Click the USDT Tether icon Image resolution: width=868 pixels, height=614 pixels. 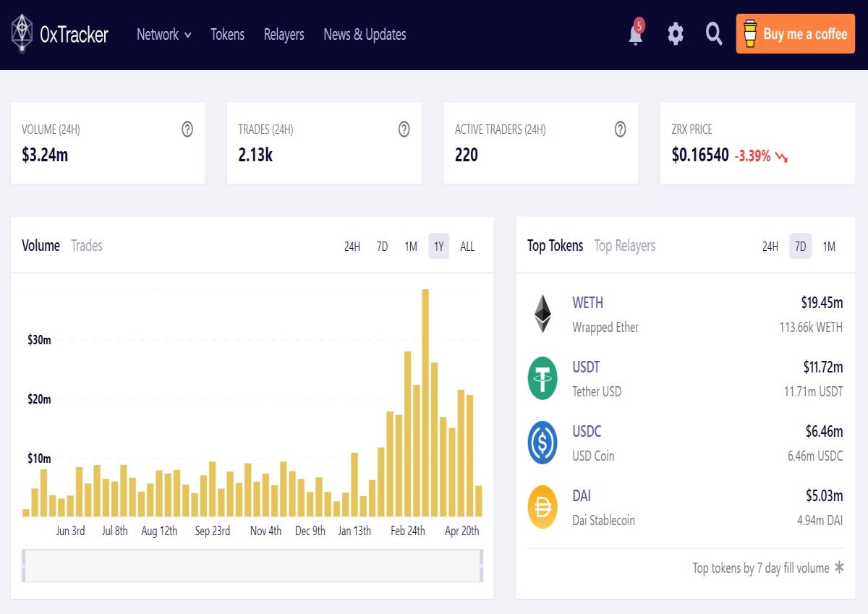(542, 378)
